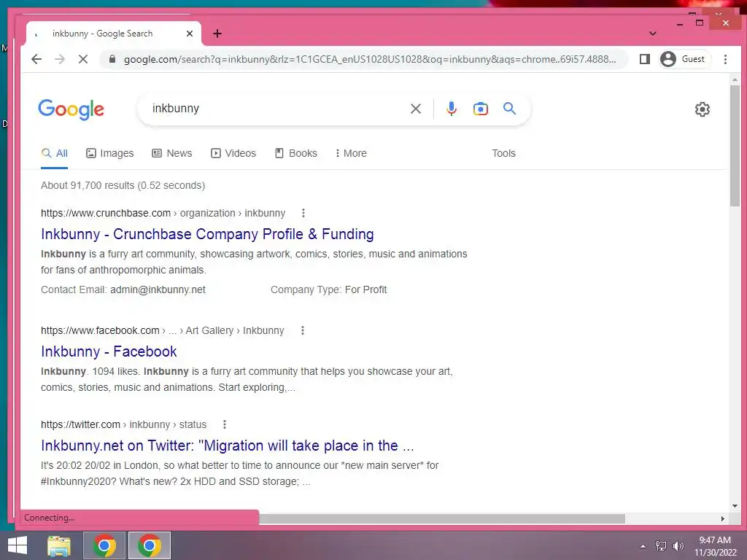Open a new tab with plus button
The height and width of the screenshot is (560, 747).
217,34
